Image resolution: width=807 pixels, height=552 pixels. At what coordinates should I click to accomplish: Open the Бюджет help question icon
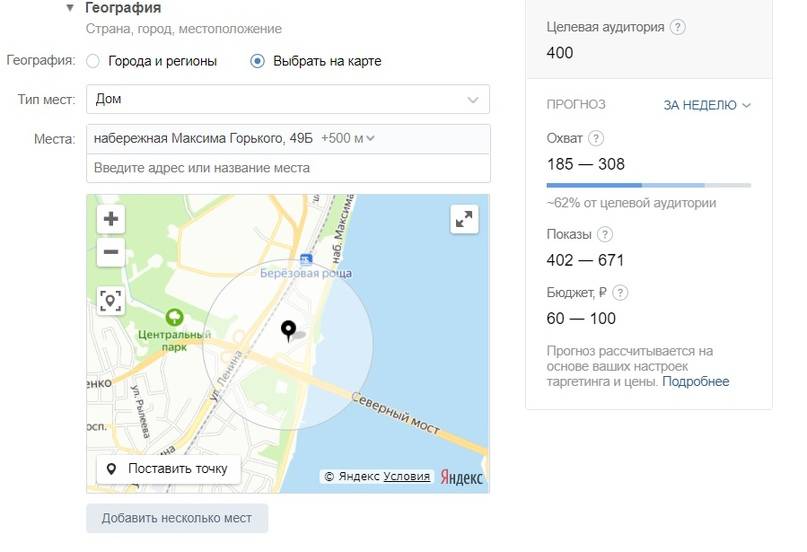(x=620, y=293)
